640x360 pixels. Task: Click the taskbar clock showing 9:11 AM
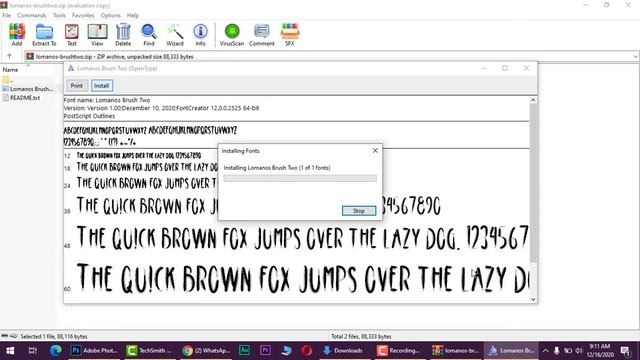point(600,351)
